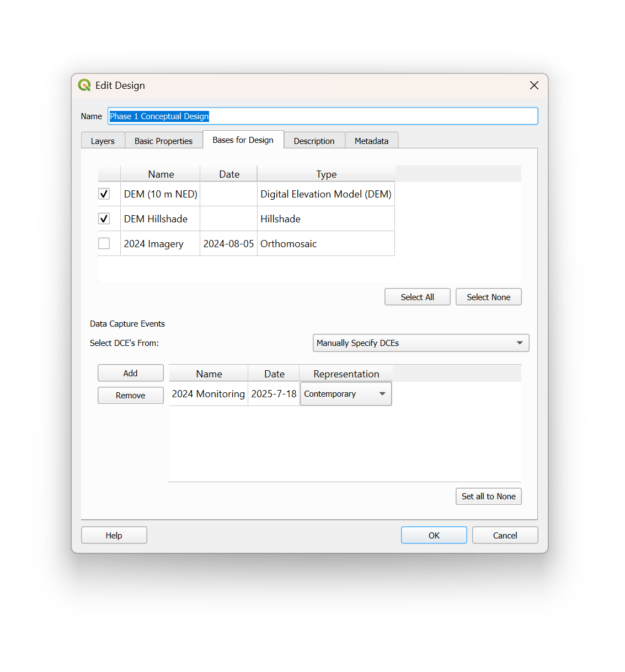Select the '2024 Imagery' name cell
Viewport: 625px width, 672px height.
click(x=161, y=244)
